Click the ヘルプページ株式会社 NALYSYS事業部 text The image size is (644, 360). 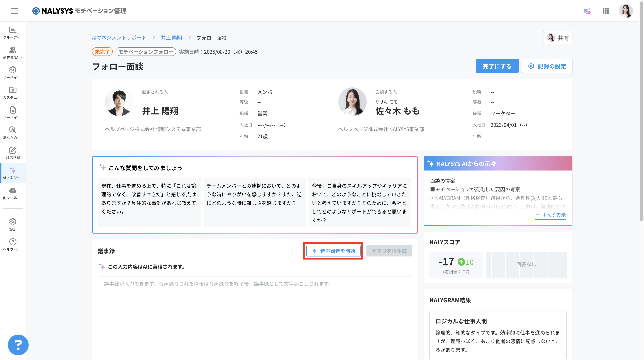click(381, 129)
